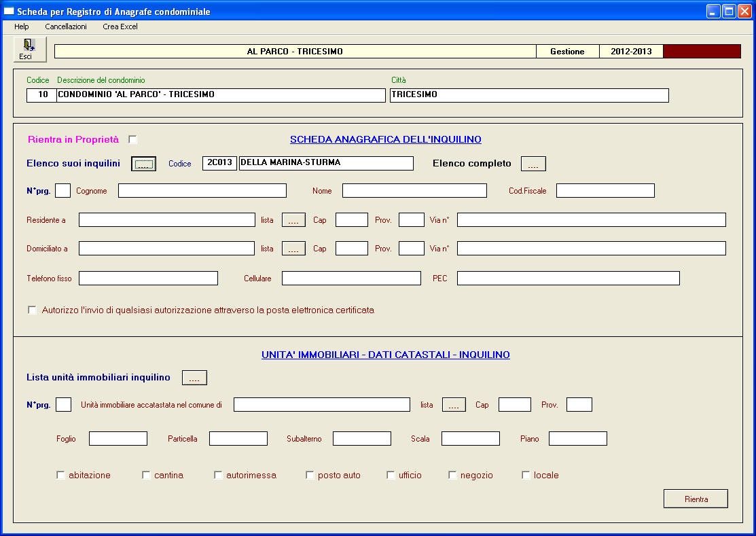Click the Esci exit door icon
This screenshot has width=756, height=536.
point(30,49)
